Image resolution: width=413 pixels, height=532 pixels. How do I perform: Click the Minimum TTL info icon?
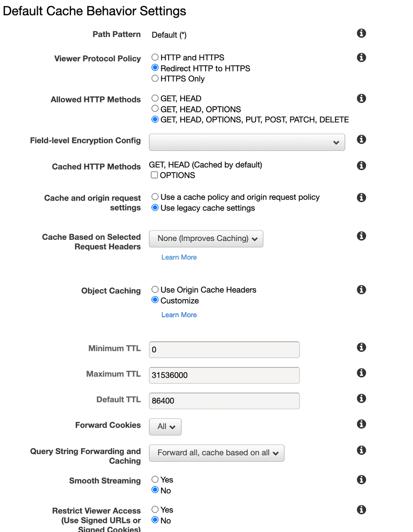coord(361,347)
